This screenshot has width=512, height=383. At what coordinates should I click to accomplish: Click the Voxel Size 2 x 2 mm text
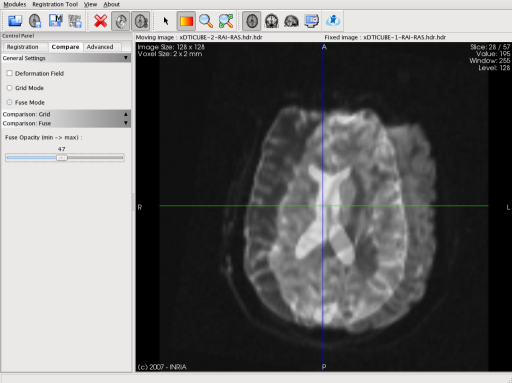pyautogui.click(x=170, y=54)
